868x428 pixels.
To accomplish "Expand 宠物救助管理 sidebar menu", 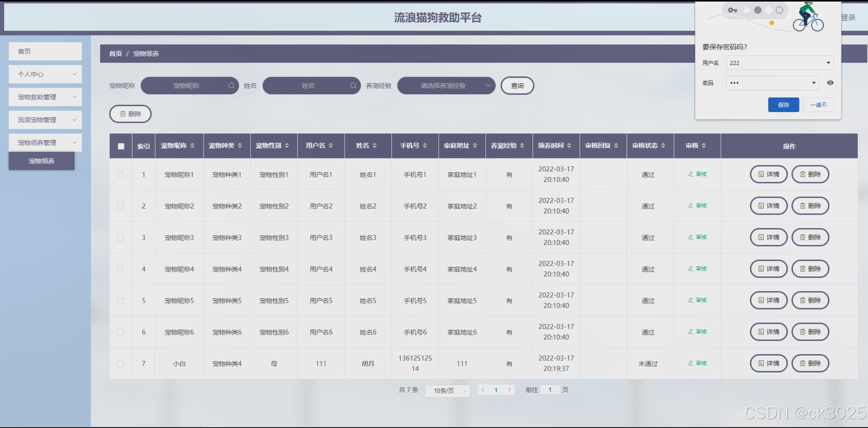I will 45,97.
